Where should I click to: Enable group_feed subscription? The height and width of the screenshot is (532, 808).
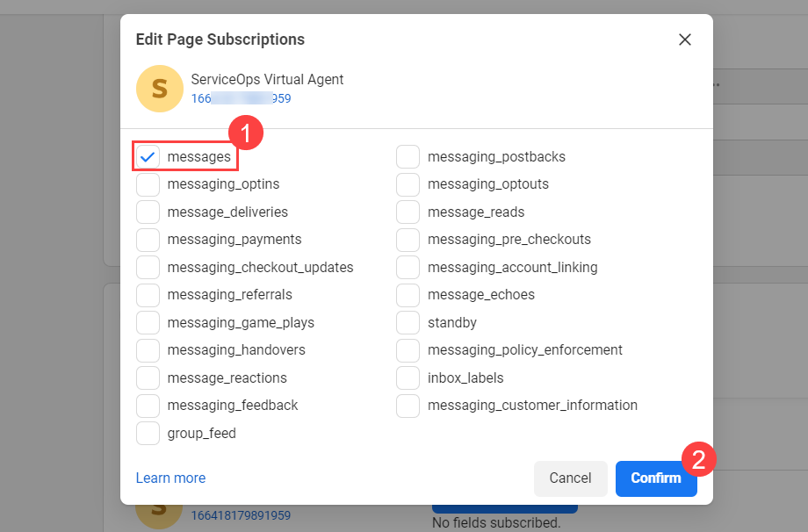coord(147,433)
